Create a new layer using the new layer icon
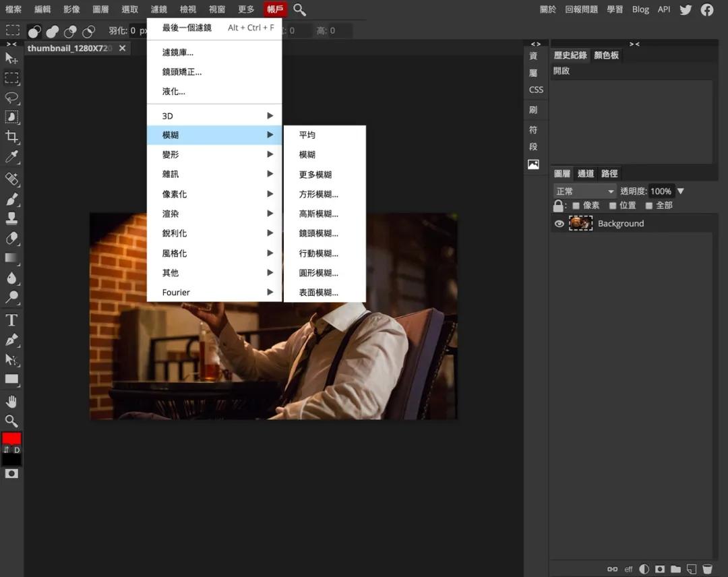Image resolution: width=728 pixels, height=577 pixels. pyautogui.click(x=692, y=569)
